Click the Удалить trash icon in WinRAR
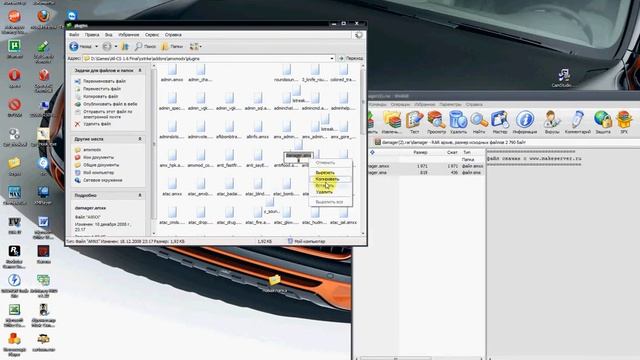The image size is (640, 360). click(458, 122)
